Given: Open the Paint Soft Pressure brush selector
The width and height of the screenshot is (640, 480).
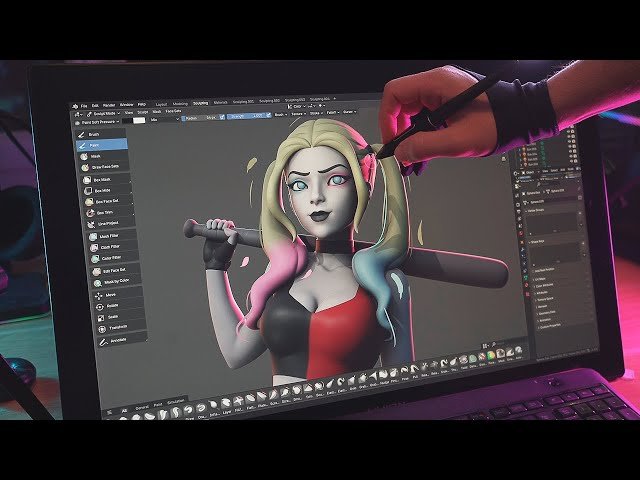Looking at the screenshot, I should tap(97, 122).
